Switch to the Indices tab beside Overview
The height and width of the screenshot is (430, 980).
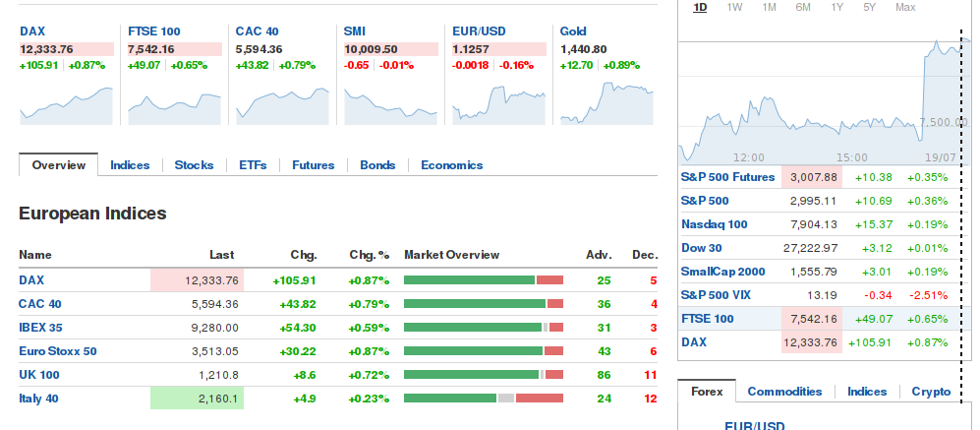pyautogui.click(x=130, y=165)
